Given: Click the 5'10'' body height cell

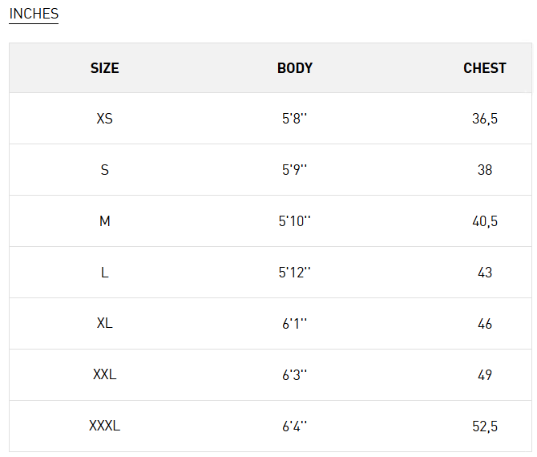Looking at the screenshot, I should coord(295,221).
